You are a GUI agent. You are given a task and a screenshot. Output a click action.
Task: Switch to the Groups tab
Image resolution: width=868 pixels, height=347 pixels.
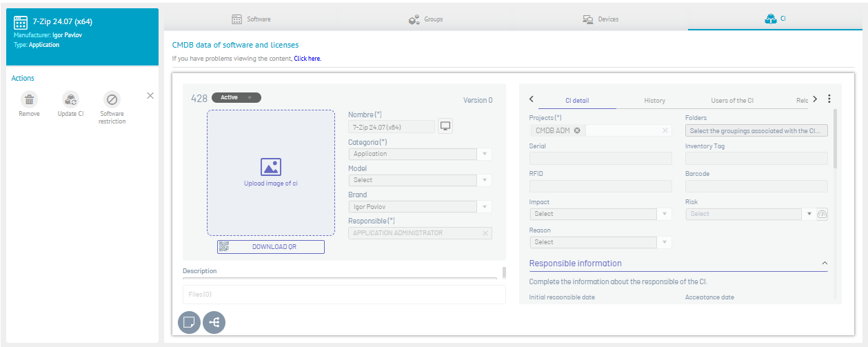pos(426,19)
